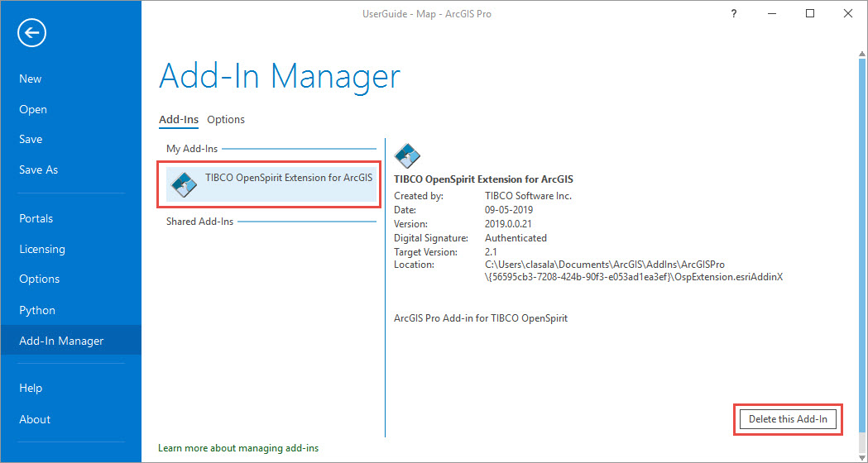
Task: Select Add-In Manager in sidebar
Action: click(x=71, y=340)
